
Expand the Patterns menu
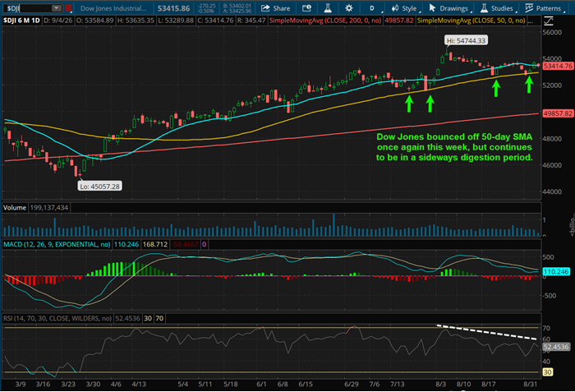(548, 8)
